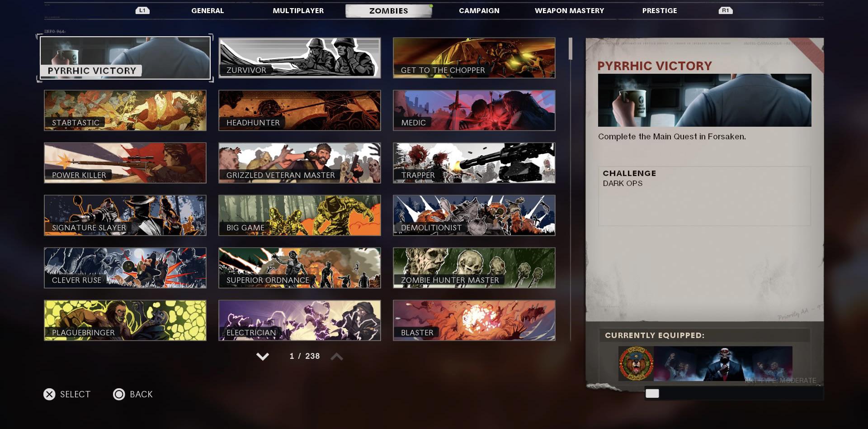
Task: Select the Signature Slayer calling card
Action: [x=125, y=215]
